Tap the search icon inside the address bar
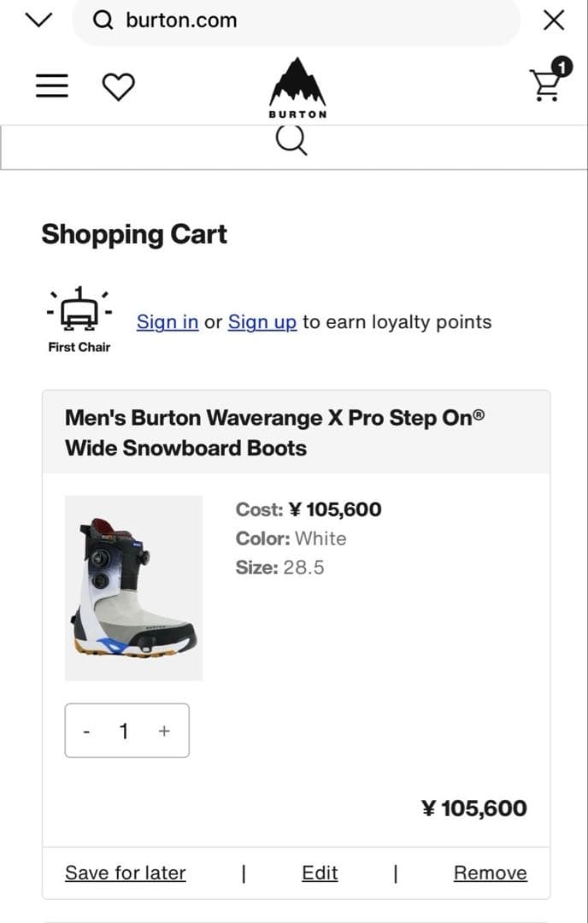The image size is (588, 923). tap(103, 20)
